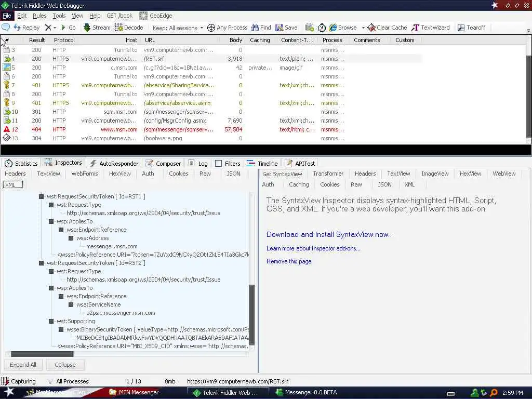Open MSN Messenger from the taskbar
Image resolution: width=532 pixels, height=399 pixels.
[134, 392]
